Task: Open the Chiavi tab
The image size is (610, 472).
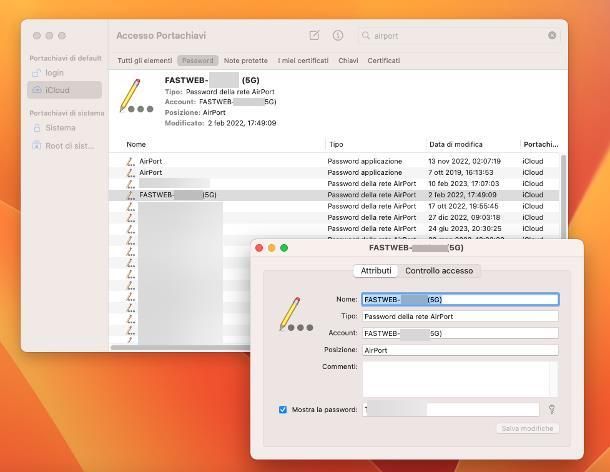Action: click(x=348, y=61)
